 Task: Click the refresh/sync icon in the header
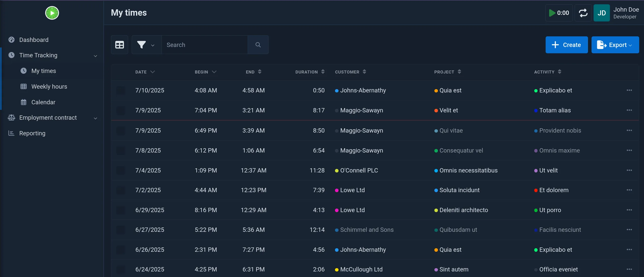coord(583,13)
